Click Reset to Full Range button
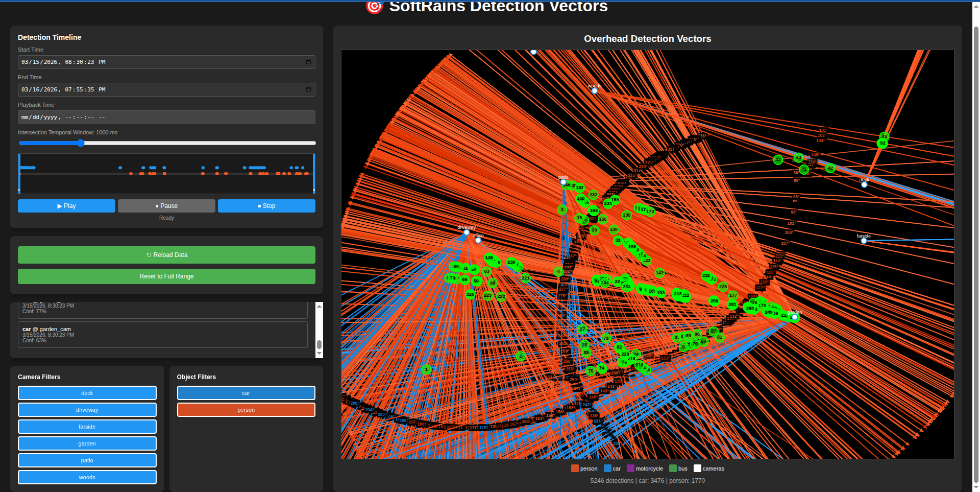This screenshot has height=492, width=980. pos(166,276)
